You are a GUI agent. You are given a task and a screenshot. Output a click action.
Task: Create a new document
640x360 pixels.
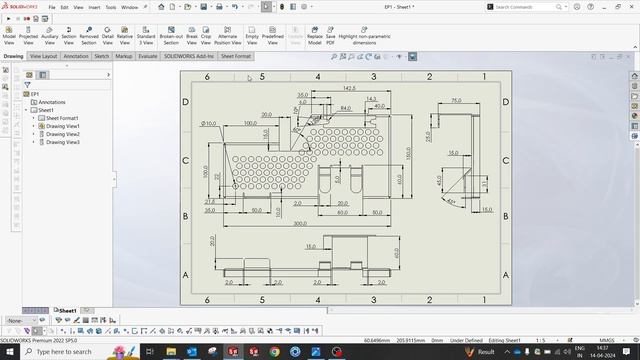coord(172,7)
